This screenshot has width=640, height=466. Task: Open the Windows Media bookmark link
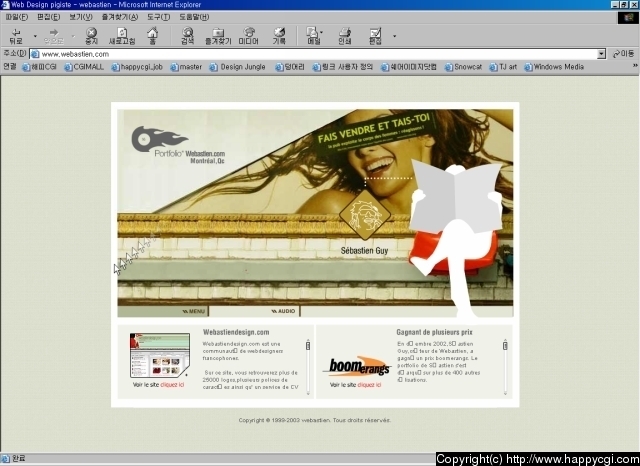(554, 67)
